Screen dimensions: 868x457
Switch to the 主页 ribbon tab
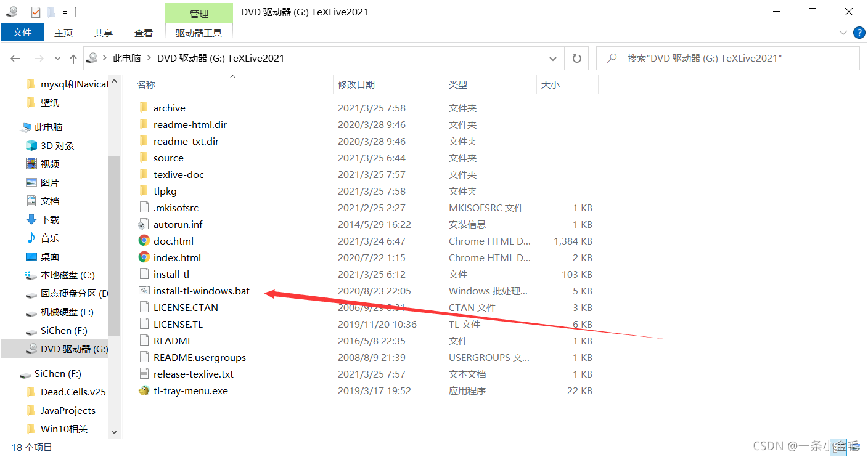tap(63, 33)
